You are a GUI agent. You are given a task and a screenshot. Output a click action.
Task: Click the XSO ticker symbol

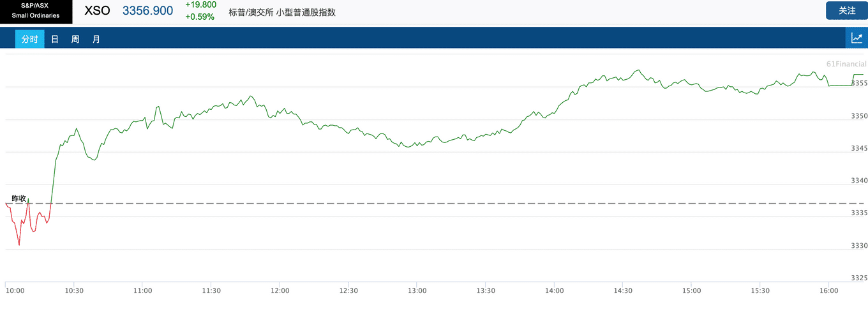97,11
